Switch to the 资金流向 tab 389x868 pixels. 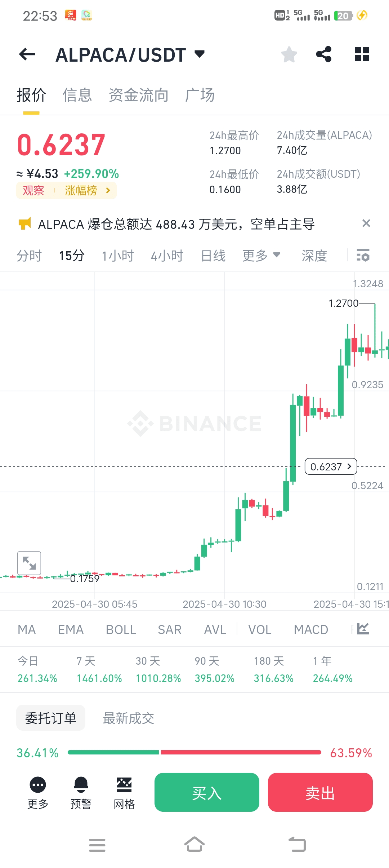[139, 95]
